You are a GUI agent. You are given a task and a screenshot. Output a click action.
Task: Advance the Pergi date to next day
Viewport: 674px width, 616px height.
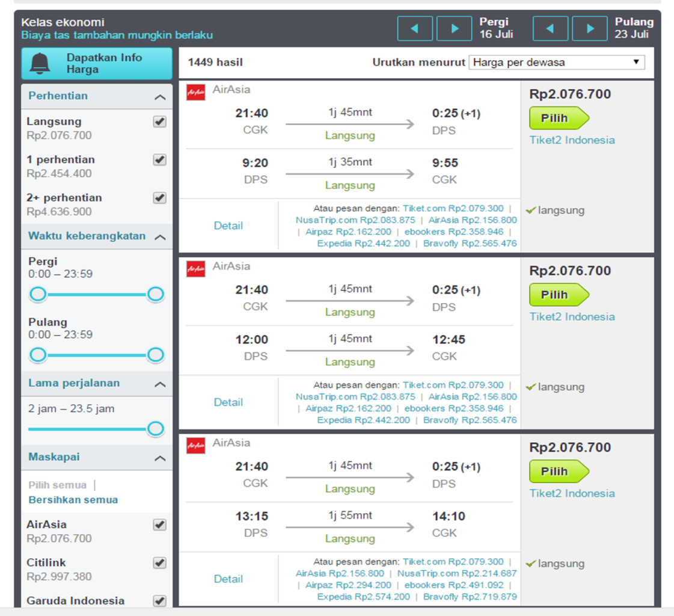click(454, 28)
